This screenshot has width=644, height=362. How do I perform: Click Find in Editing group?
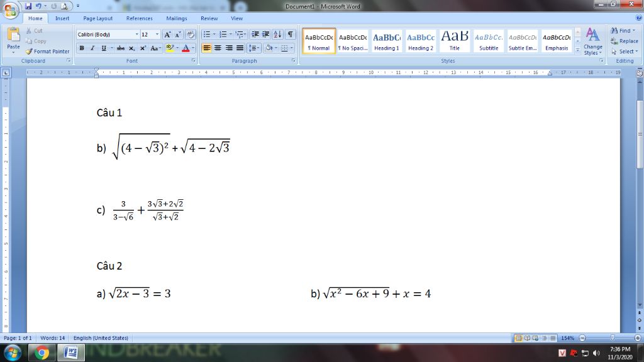(623, 31)
